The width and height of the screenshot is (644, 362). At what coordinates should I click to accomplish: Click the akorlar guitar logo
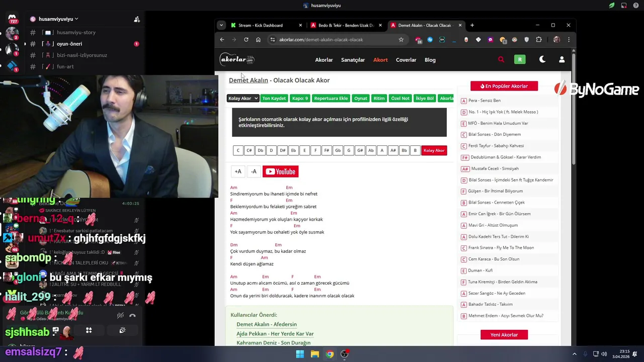pos(237,59)
